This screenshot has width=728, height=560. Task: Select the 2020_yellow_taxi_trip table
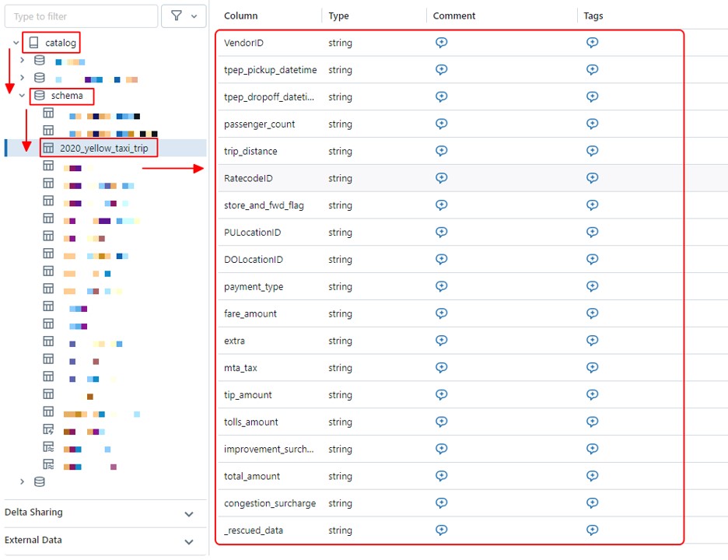(x=103, y=148)
